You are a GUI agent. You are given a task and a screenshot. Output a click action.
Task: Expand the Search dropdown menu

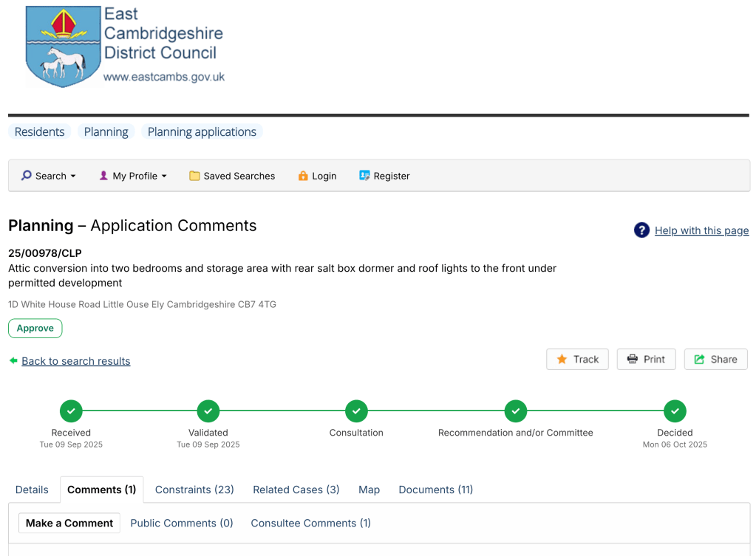click(49, 176)
